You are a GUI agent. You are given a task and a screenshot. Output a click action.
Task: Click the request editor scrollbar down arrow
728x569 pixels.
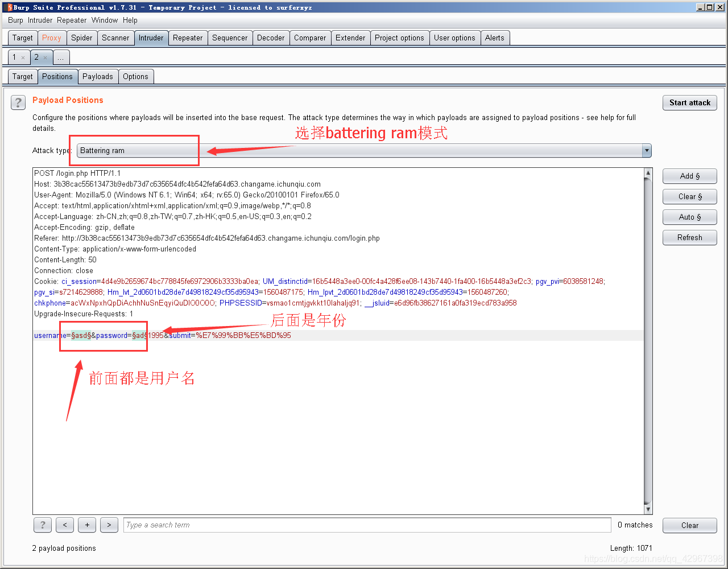648,510
